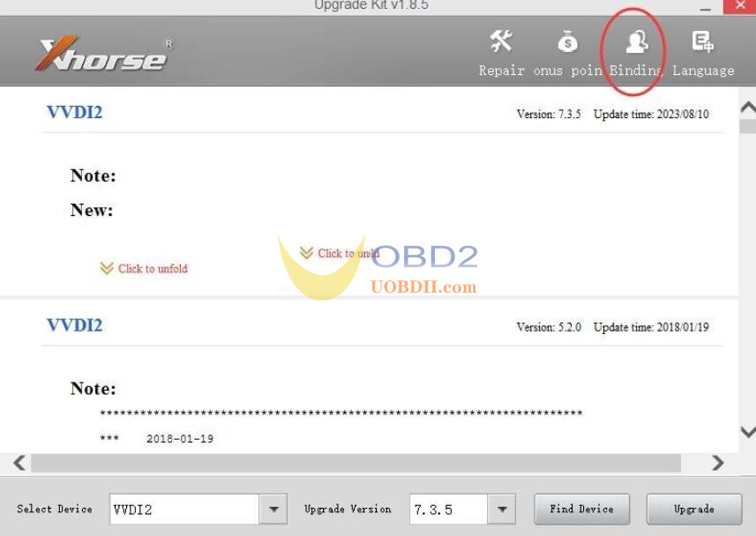Screen dimensions: 756x536
Task: Click the 'New:' label
Action: click(92, 210)
